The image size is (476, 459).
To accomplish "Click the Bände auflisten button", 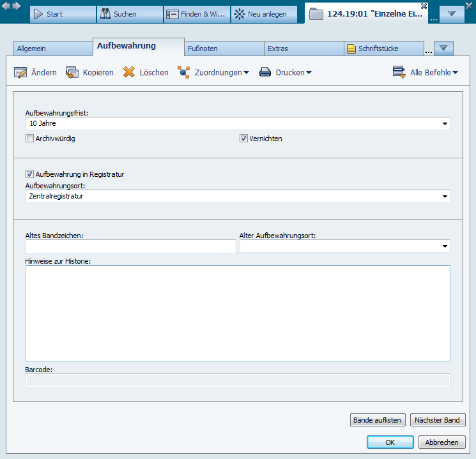I will click(378, 420).
